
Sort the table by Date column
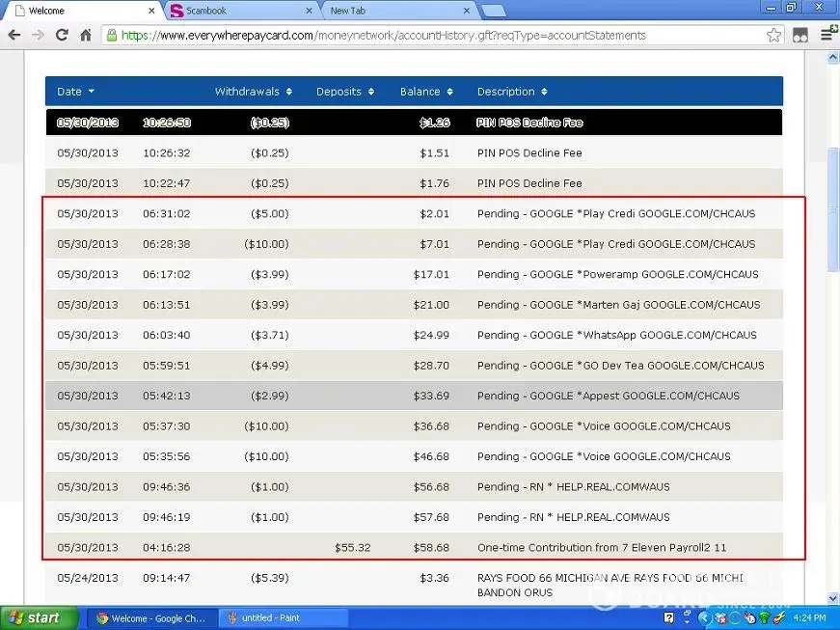pos(75,92)
